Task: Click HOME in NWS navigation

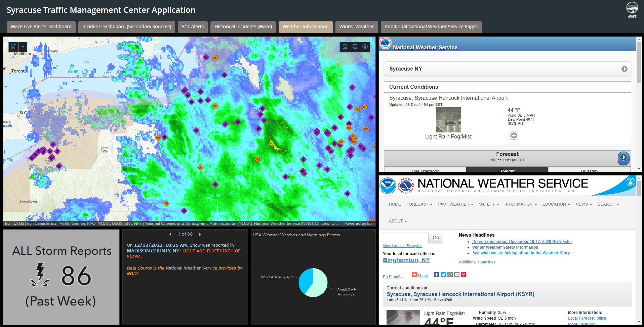Action: pyautogui.click(x=395, y=204)
